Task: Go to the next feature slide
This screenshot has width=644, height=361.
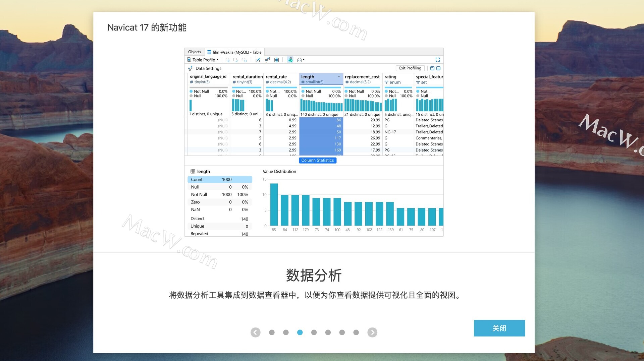Action: pos(372,332)
